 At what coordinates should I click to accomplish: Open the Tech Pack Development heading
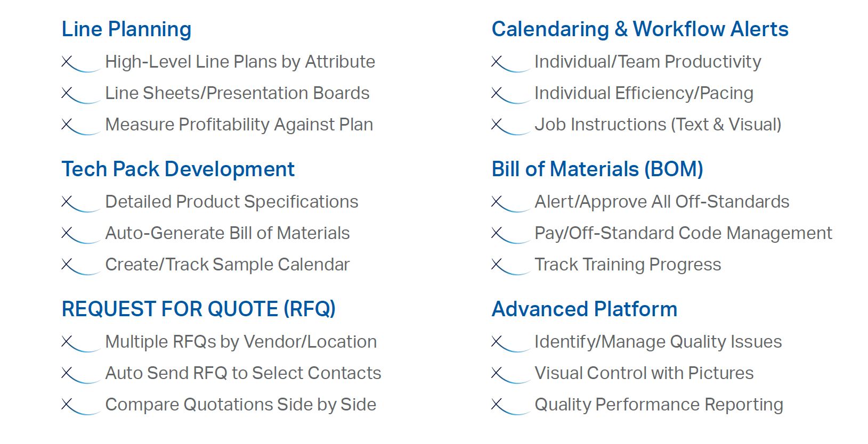point(178,169)
